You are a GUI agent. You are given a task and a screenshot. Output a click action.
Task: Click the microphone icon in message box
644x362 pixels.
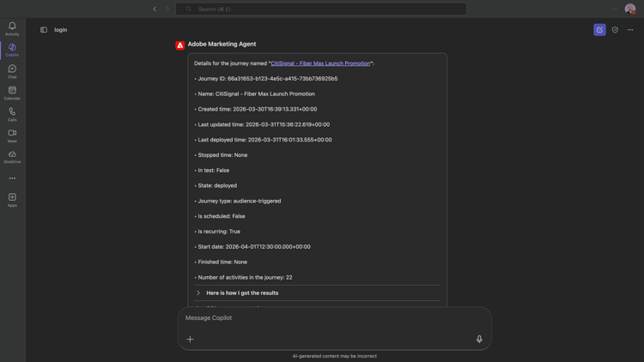479,339
